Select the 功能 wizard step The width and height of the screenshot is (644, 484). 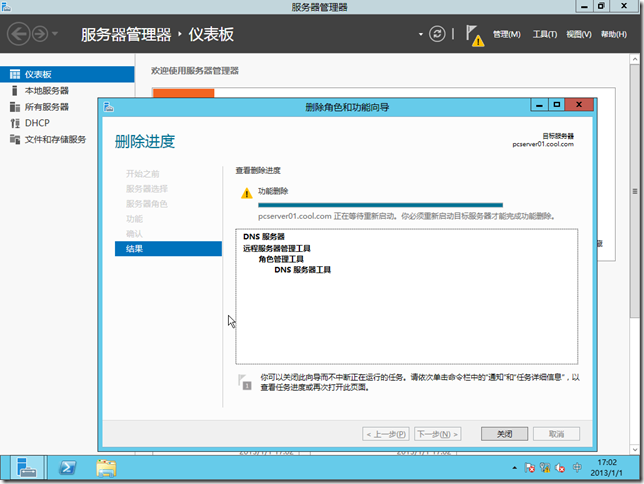pos(134,219)
